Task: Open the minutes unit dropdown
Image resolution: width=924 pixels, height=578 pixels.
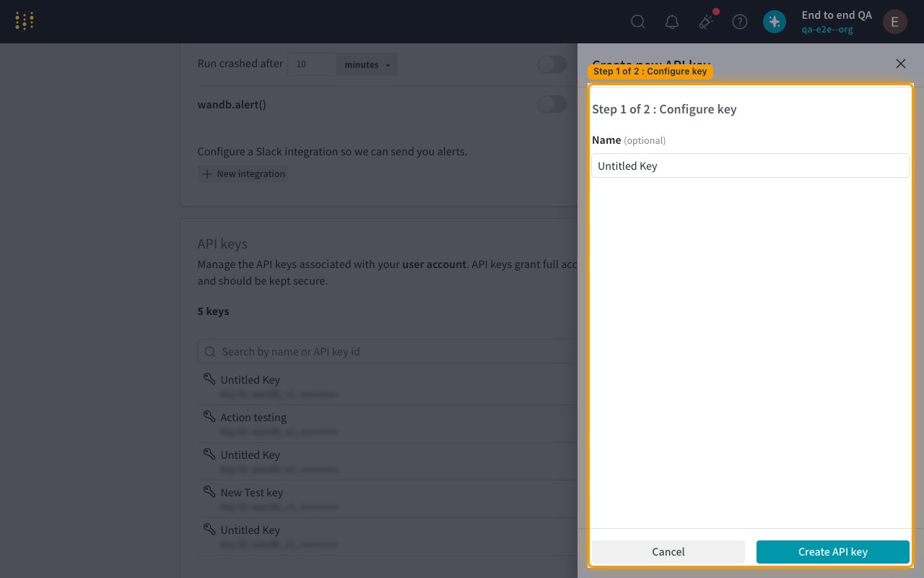Action: (367, 64)
